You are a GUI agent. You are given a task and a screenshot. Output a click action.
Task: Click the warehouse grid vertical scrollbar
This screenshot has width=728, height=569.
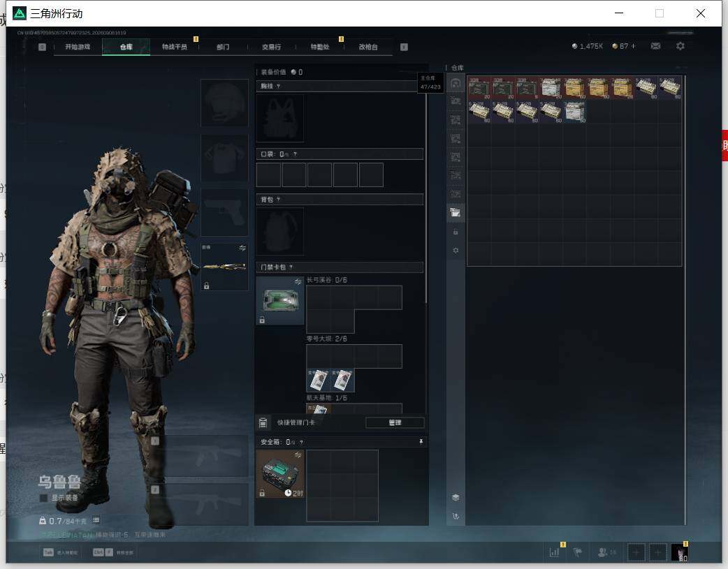(x=685, y=300)
